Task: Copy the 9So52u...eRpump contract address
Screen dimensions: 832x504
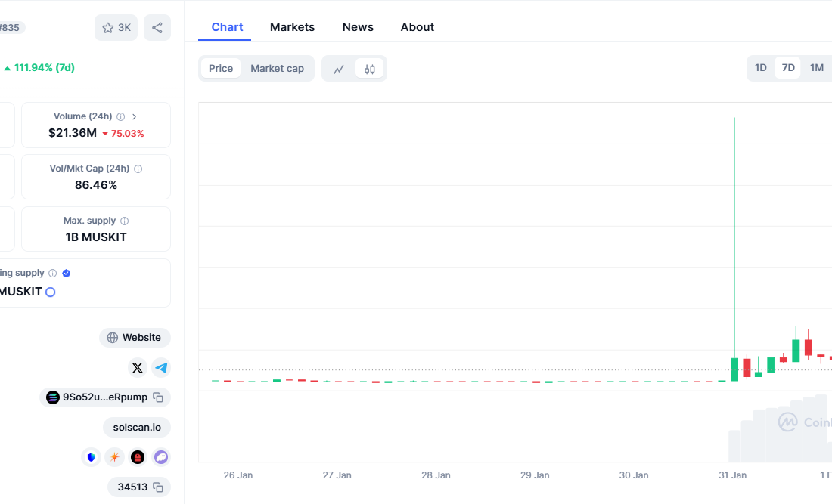Action: point(158,397)
